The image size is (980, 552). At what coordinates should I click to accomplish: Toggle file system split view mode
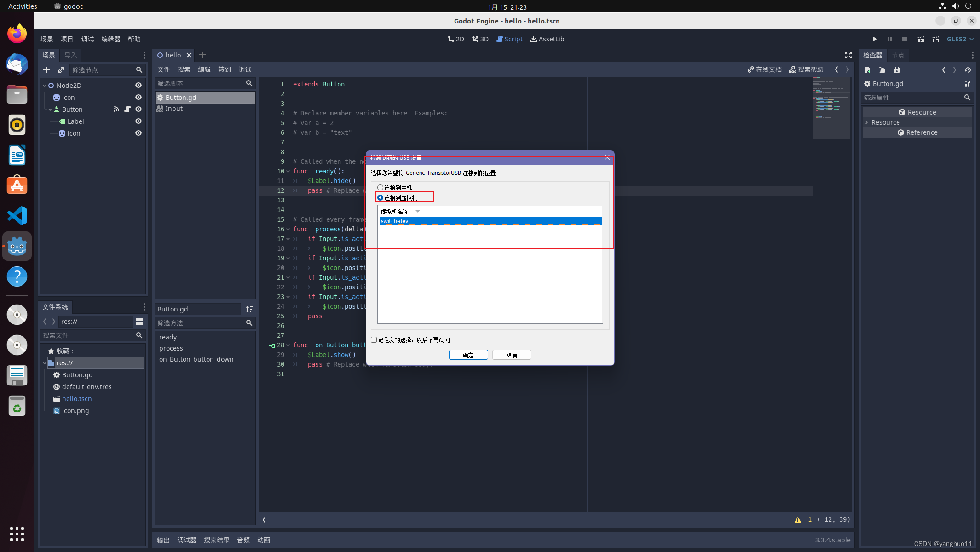pyautogui.click(x=139, y=322)
